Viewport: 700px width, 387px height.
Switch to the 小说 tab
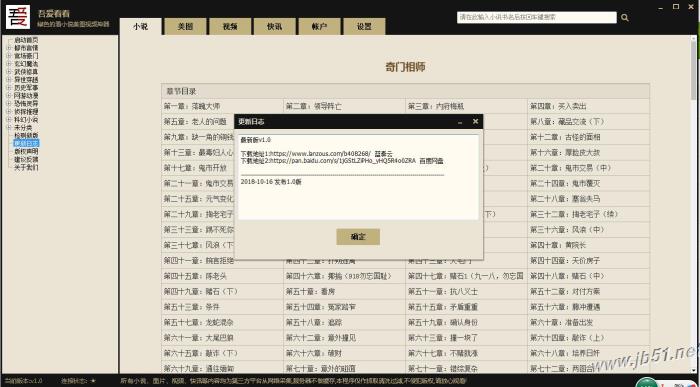[141, 26]
